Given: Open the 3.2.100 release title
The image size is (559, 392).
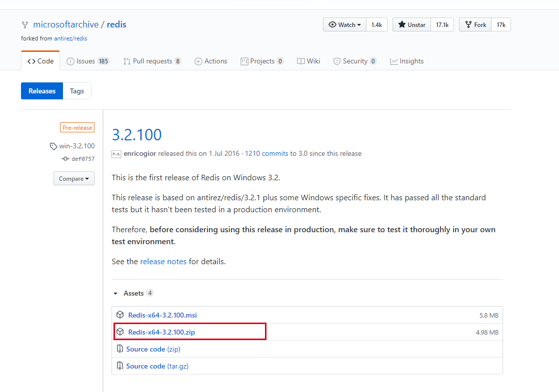Looking at the screenshot, I should tap(136, 135).
